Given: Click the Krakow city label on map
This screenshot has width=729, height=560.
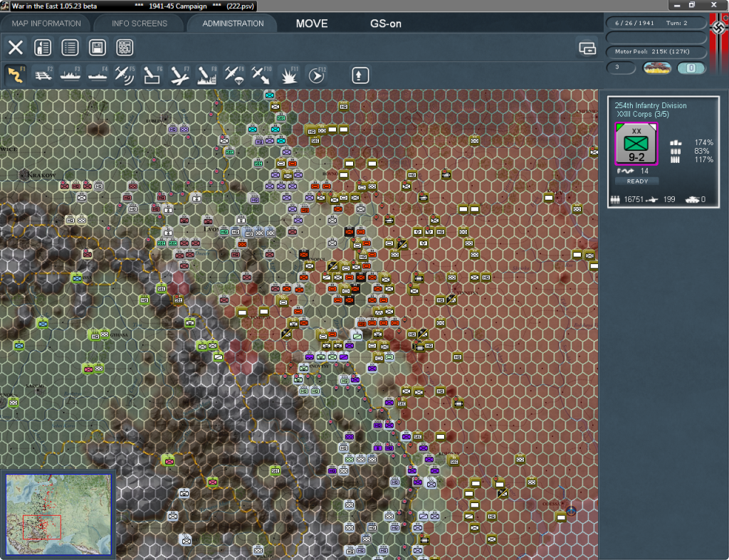Looking at the screenshot, I should pos(41,175).
